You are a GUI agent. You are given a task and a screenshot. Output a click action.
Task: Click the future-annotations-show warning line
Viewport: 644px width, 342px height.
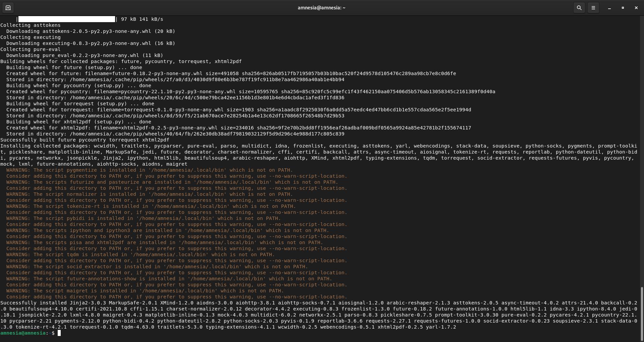click(x=169, y=279)
